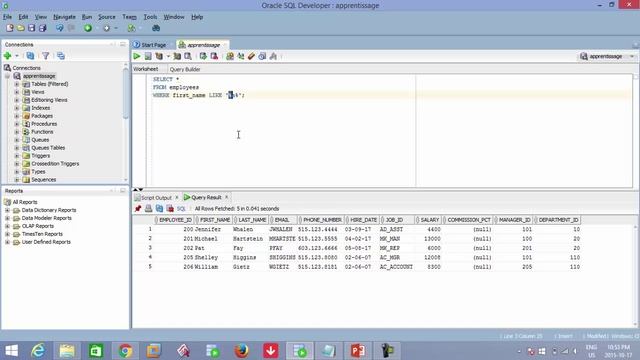Viewport: 640px width, 360px height.
Task: Open Internet Explorer from the taskbar
Action: (38, 351)
